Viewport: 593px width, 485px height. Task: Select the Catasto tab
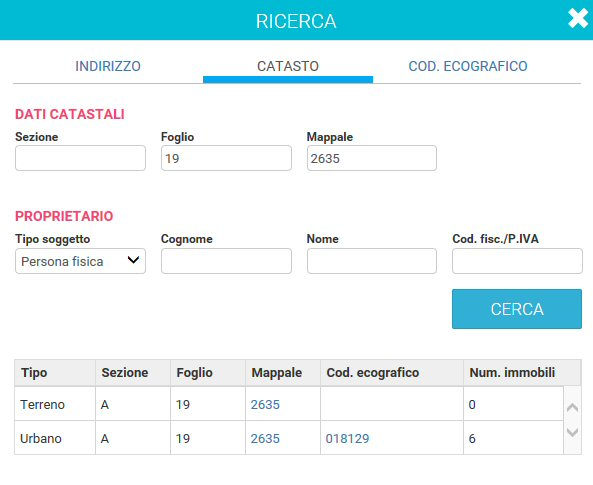pos(288,66)
